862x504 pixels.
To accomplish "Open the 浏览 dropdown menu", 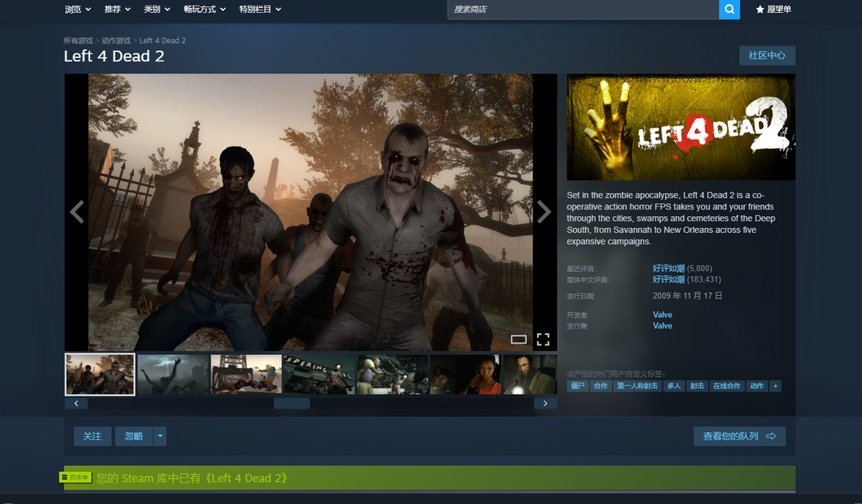I will point(77,10).
